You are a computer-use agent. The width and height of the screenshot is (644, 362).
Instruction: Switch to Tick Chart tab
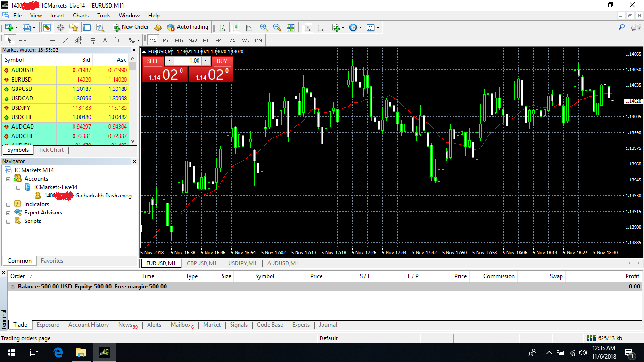50,150
